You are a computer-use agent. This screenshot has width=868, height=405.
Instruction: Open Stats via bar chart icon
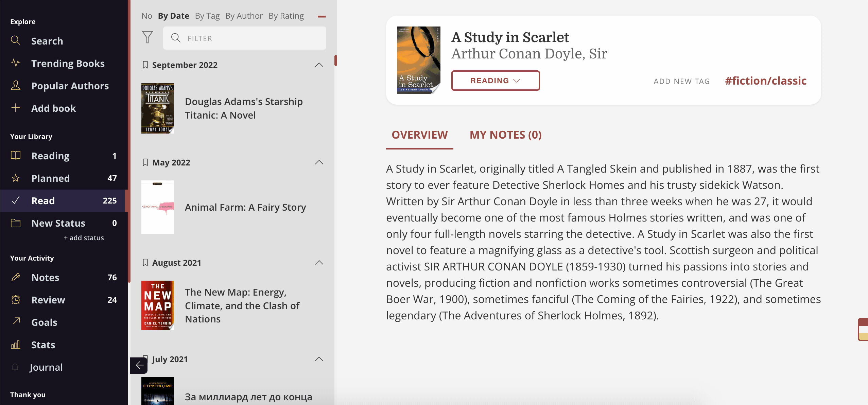tap(15, 345)
